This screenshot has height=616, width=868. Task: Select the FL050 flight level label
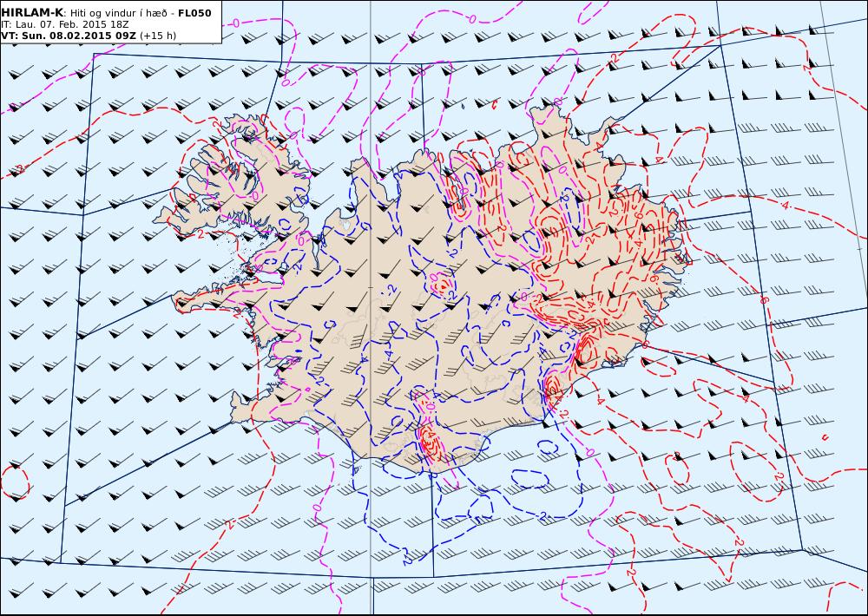point(194,13)
